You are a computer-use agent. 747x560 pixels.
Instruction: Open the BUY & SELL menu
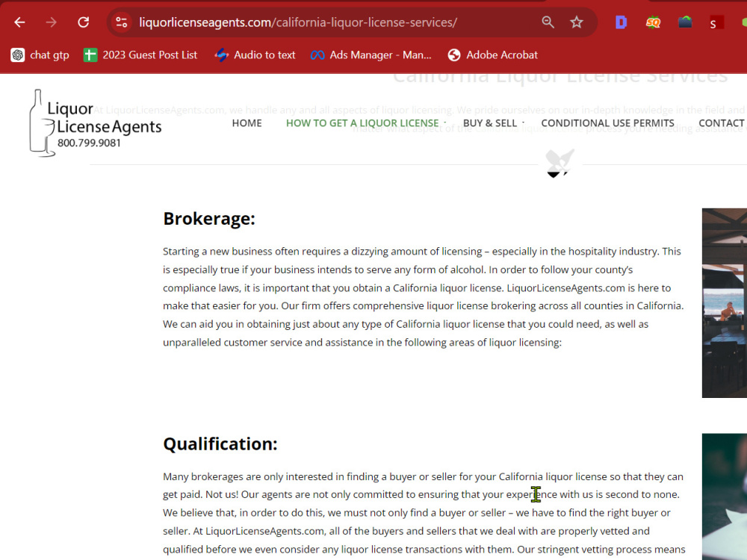(490, 123)
